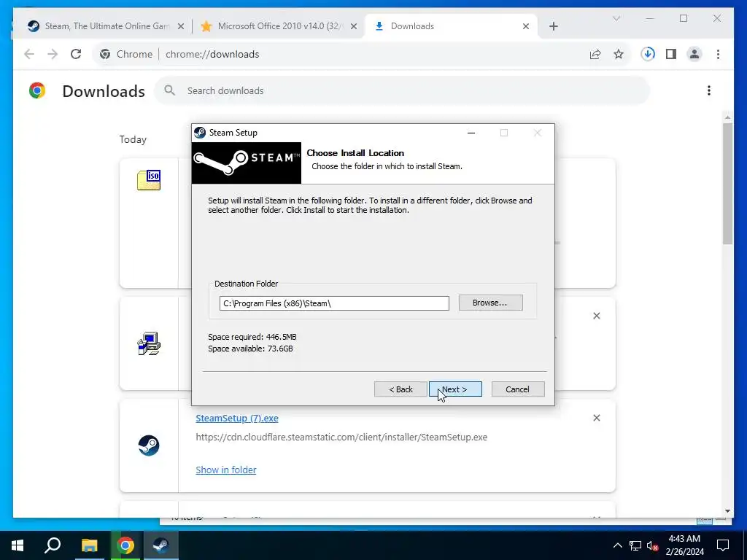Viewport: 747px width, 560px height.
Task: Click the SteamSetup cloudflare URL text
Action: click(x=341, y=437)
